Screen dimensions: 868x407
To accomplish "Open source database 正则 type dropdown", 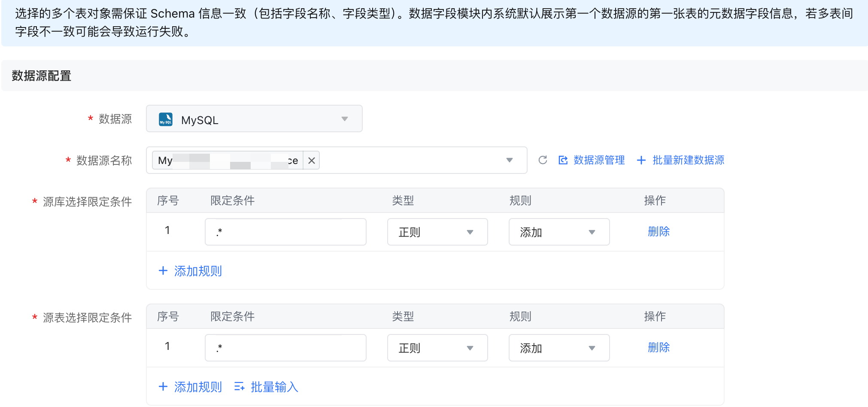I will (437, 232).
